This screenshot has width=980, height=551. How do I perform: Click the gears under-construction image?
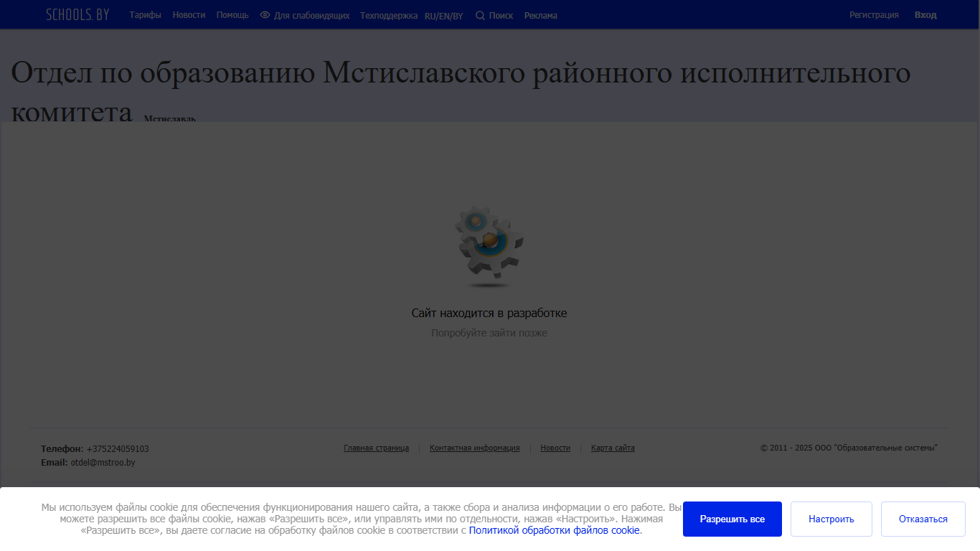point(489,246)
